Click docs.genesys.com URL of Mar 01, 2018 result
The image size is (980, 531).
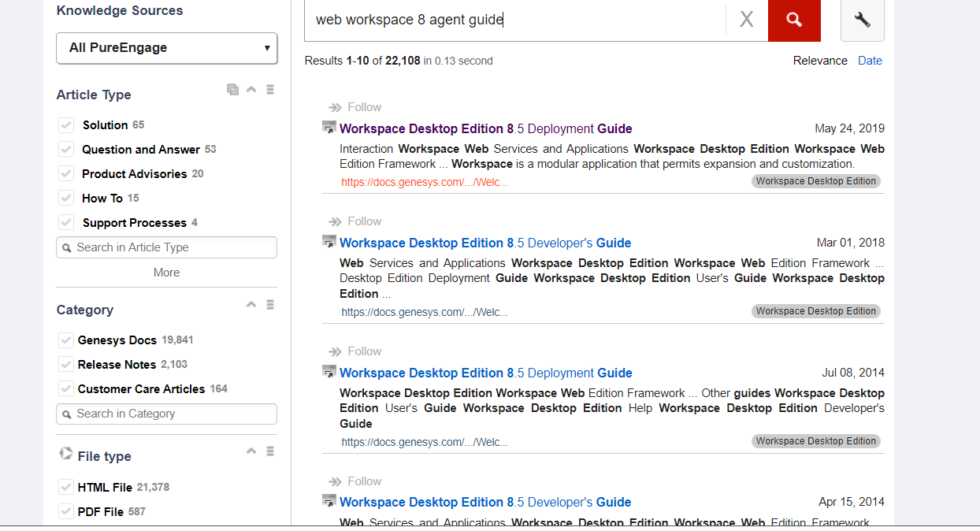(425, 312)
